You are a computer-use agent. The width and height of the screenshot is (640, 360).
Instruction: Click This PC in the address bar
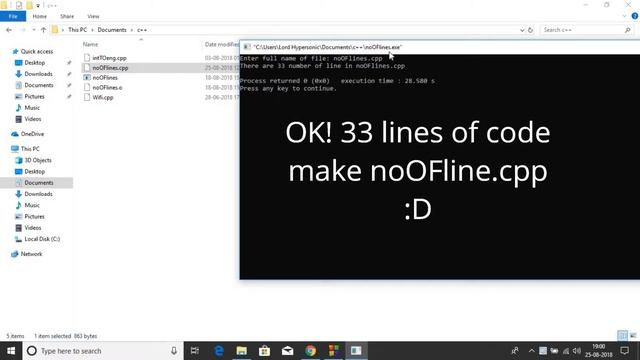pos(77,30)
